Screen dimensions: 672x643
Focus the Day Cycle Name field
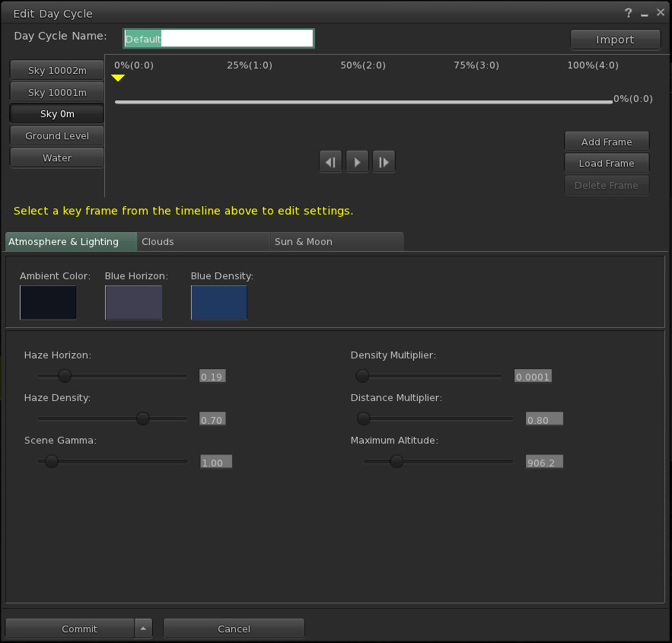click(x=218, y=39)
